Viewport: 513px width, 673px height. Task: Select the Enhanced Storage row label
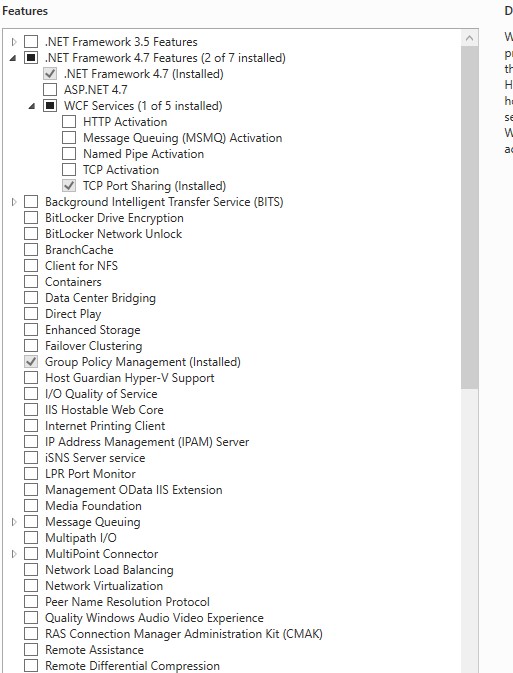click(x=93, y=330)
